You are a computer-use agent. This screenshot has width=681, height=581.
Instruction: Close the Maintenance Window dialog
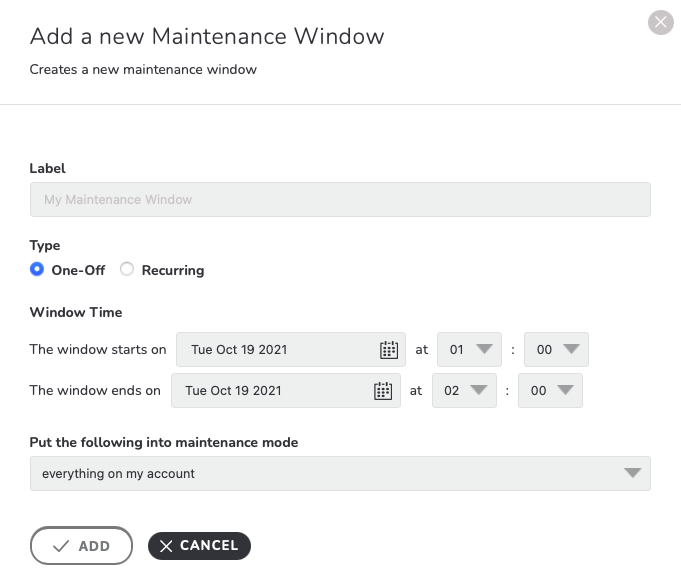(661, 22)
